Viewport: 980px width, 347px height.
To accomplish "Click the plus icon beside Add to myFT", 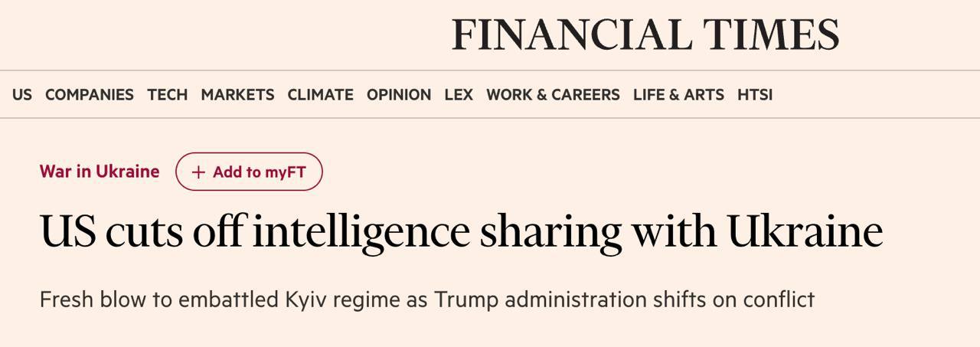I will coord(198,172).
